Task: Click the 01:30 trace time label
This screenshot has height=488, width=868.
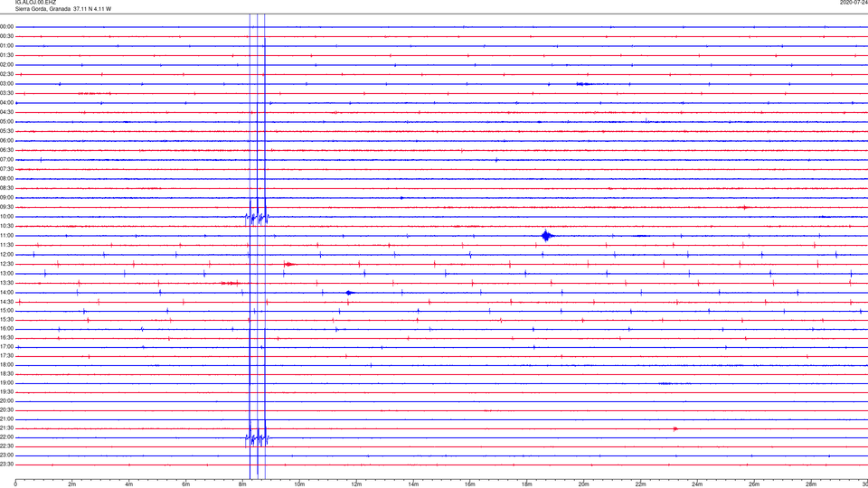Action: tap(7, 55)
